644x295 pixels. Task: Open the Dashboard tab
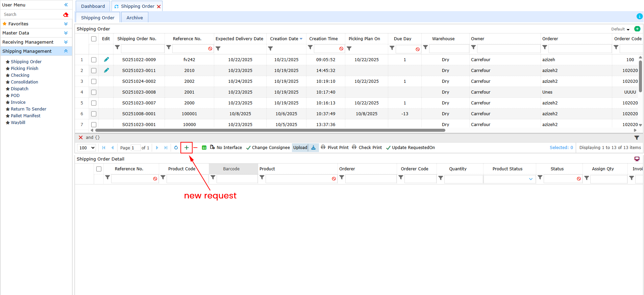[93, 6]
